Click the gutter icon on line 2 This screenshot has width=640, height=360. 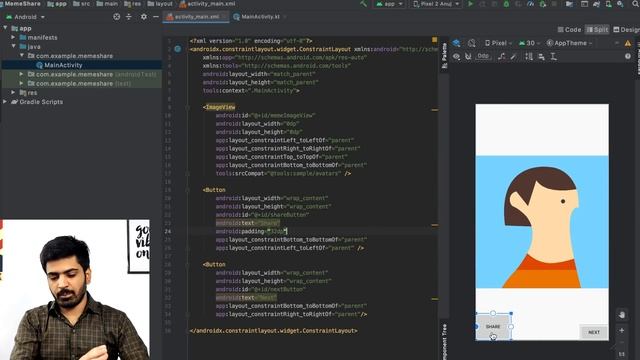[x=178, y=49]
